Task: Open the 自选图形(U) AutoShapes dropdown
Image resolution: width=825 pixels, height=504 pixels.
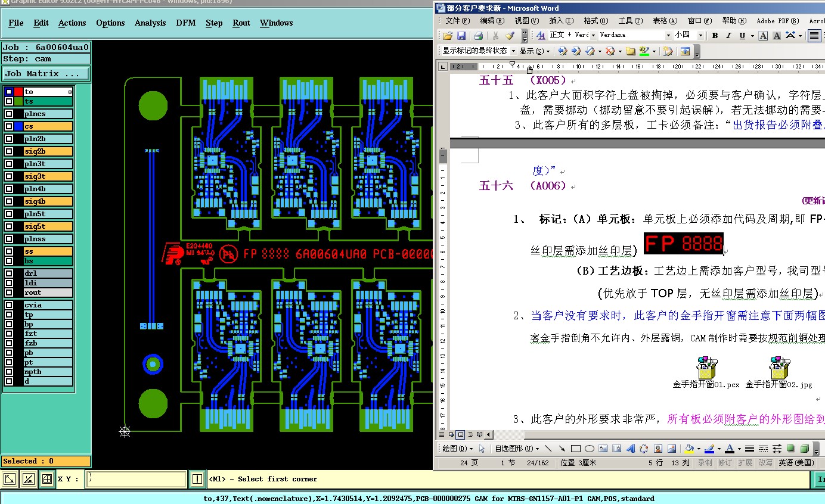Action: pos(516,449)
